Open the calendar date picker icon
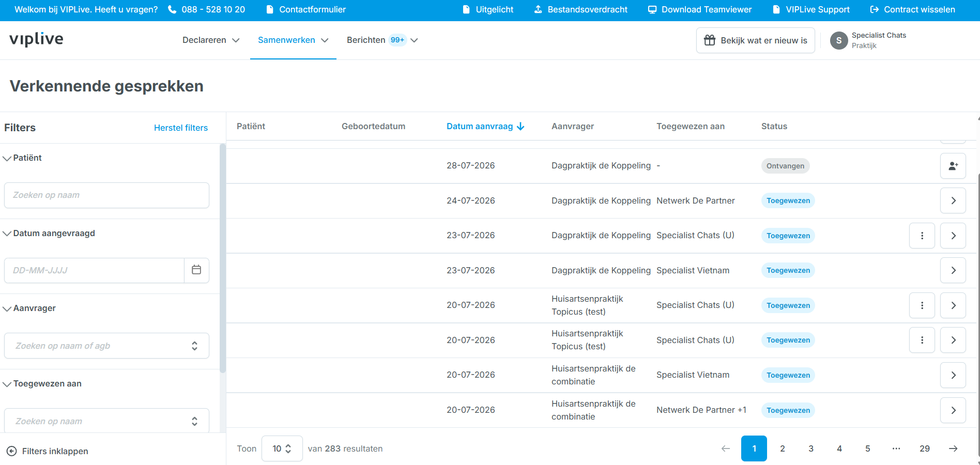This screenshot has height=465, width=980. [x=196, y=270]
